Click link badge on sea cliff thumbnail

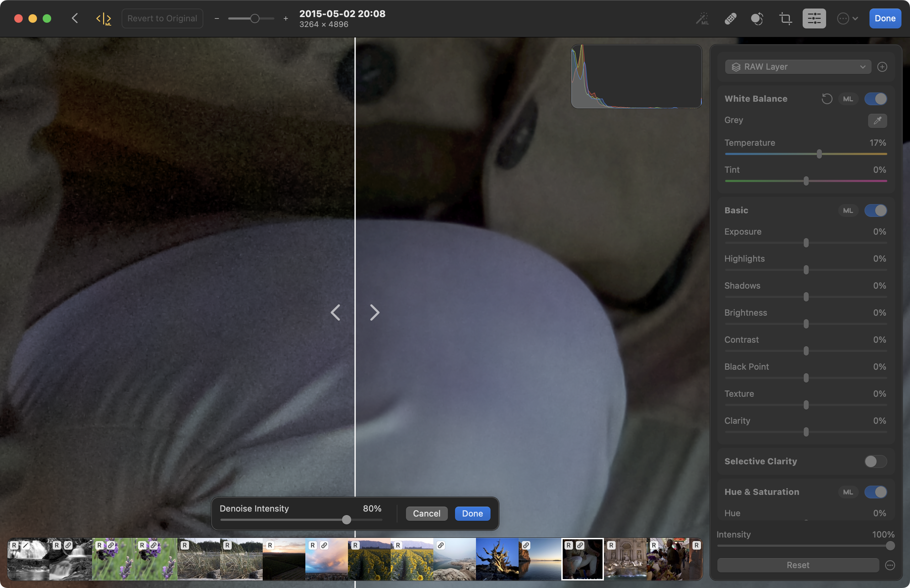click(526, 545)
